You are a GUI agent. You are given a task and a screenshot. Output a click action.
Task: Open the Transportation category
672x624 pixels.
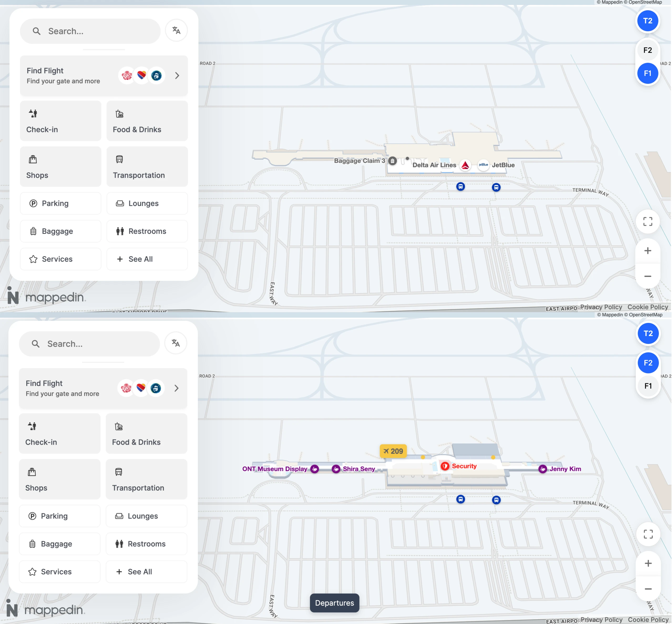point(147,166)
